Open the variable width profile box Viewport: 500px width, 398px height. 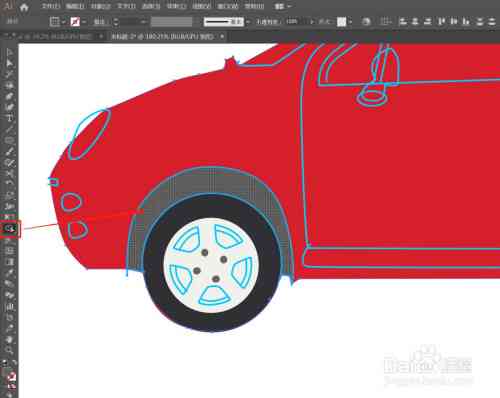171,22
